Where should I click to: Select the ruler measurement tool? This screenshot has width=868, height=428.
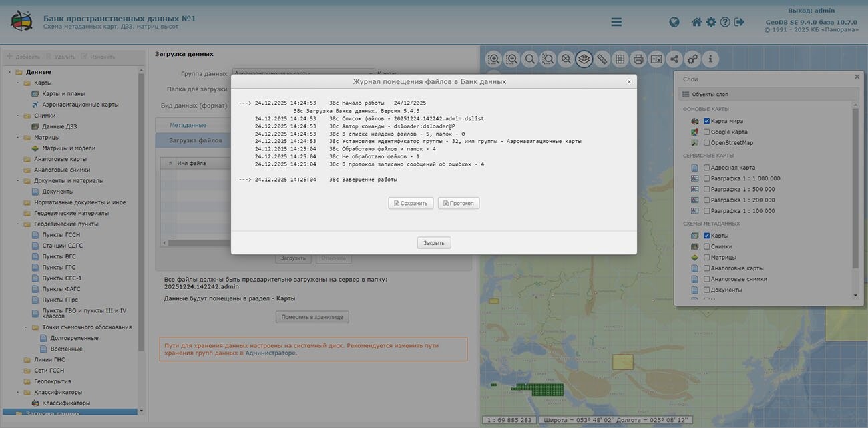coord(602,59)
